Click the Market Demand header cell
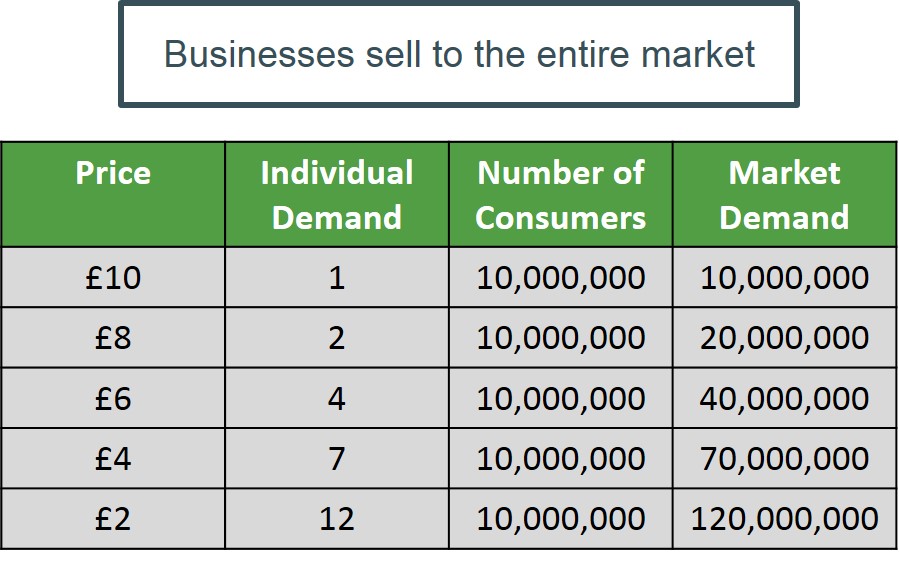 pyautogui.click(x=784, y=194)
